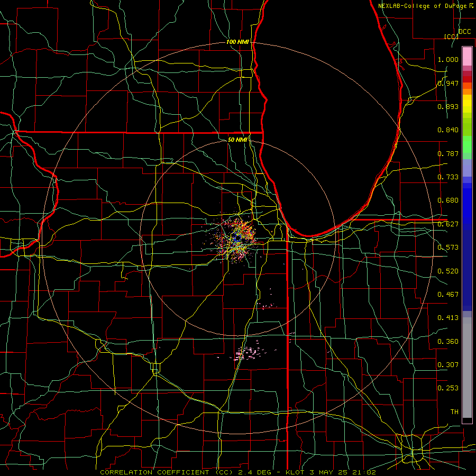Select the 0.680 scale value

[448, 200]
